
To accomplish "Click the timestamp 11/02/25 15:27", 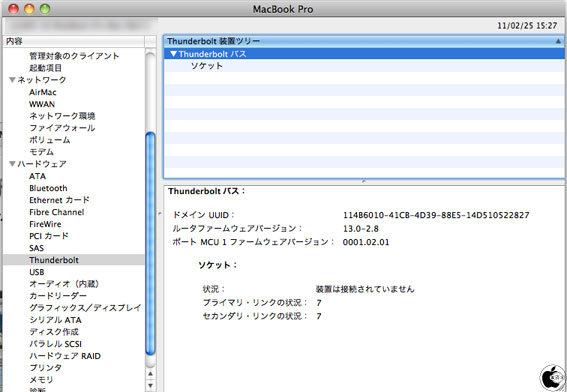I will (x=527, y=26).
